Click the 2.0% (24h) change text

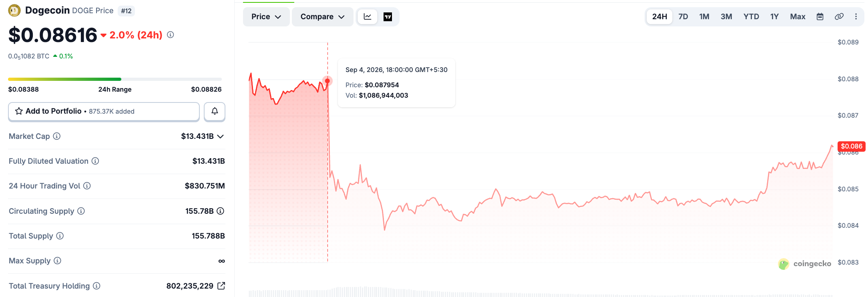click(x=136, y=35)
